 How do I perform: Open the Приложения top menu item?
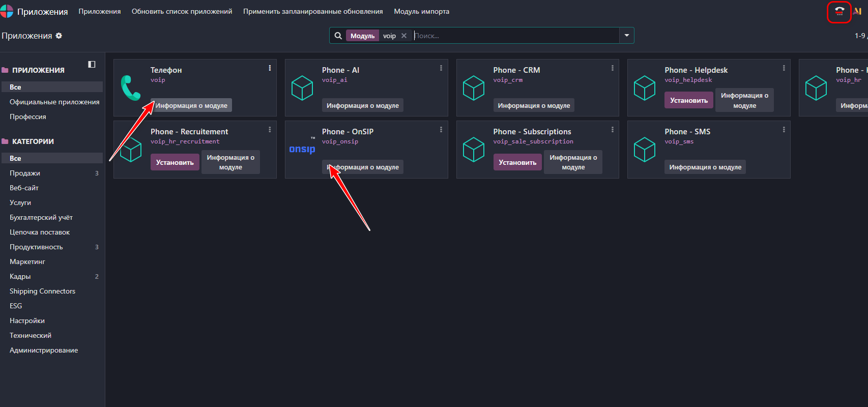[100, 11]
